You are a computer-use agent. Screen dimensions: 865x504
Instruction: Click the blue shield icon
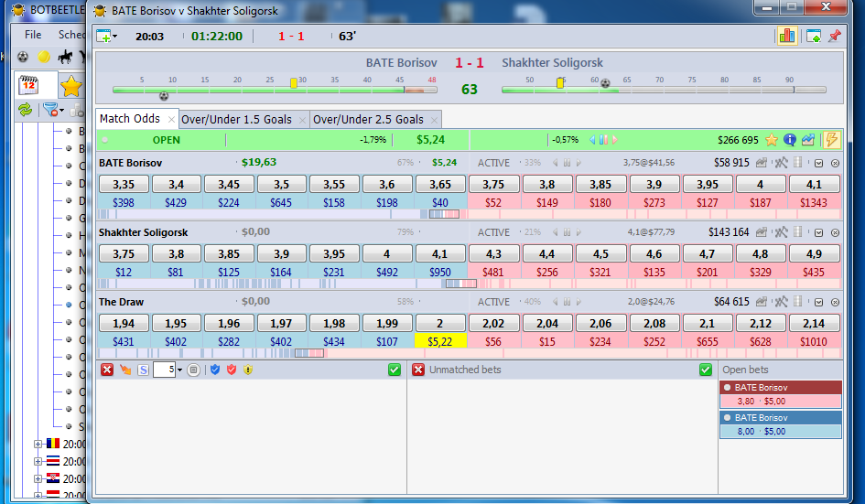(x=215, y=370)
